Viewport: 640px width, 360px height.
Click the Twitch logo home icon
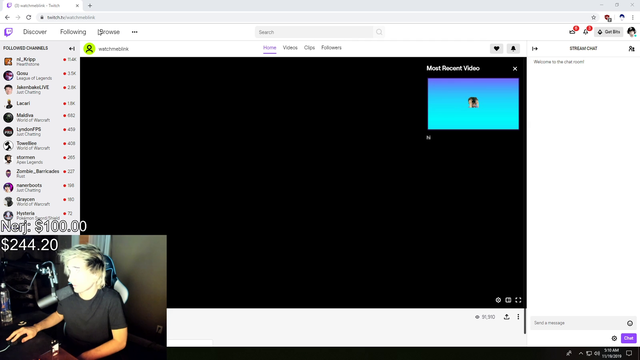pyautogui.click(x=9, y=32)
